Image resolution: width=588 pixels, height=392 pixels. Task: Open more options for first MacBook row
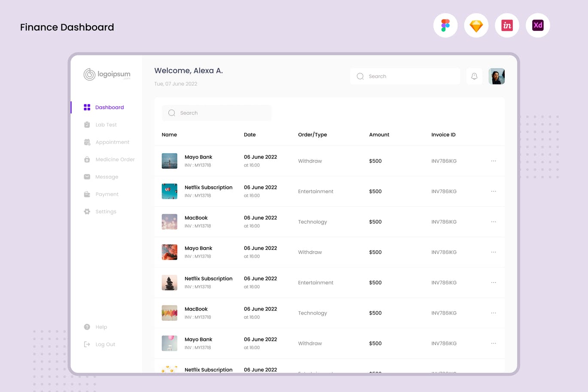click(x=494, y=222)
